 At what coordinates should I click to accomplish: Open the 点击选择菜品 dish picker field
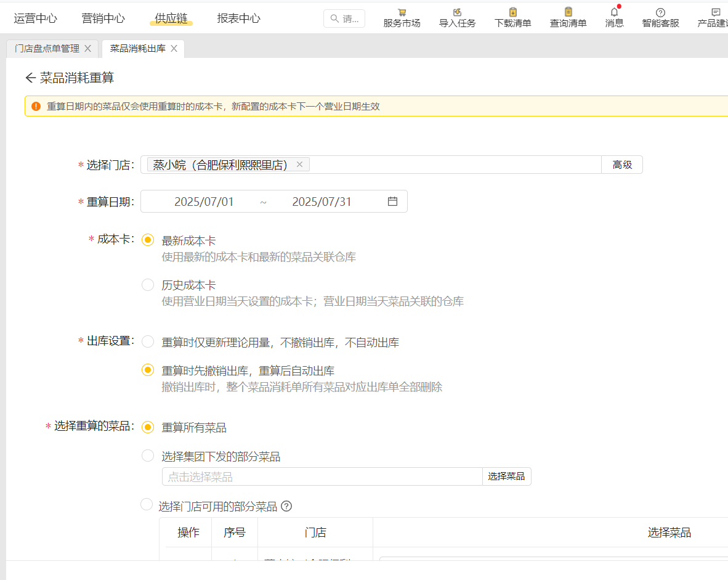(x=277, y=476)
